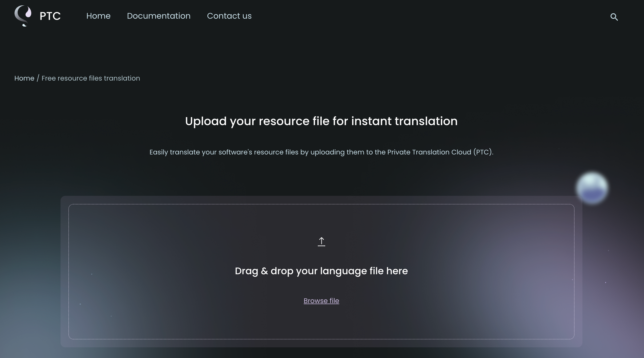
Task: Click the upload arrow inside the drop zone
Action: [x=321, y=242]
